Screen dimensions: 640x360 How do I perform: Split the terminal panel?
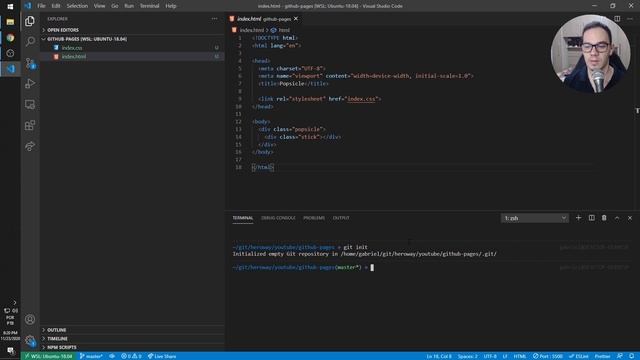coord(591,218)
